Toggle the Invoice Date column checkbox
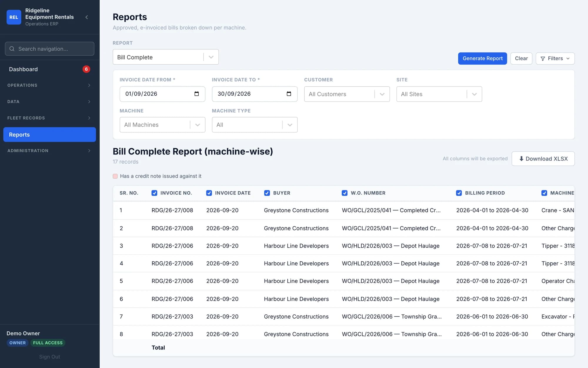 point(209,193)
